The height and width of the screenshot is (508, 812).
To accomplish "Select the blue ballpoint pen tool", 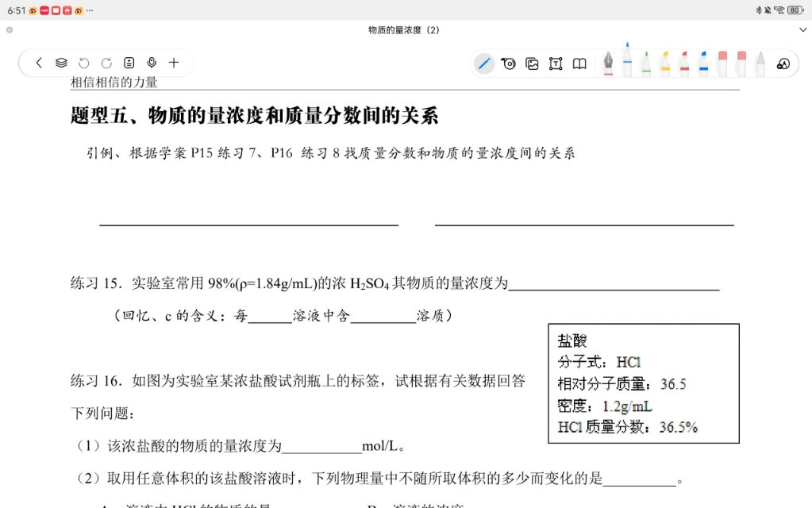I will click(627, 63).
